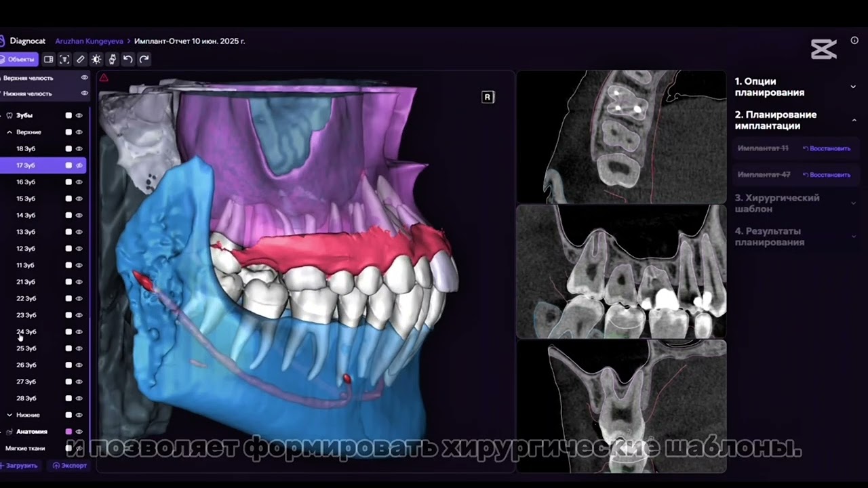Click the color swatch for 13 Зуб
Screen dimensions: 868x488
point(68,232)
